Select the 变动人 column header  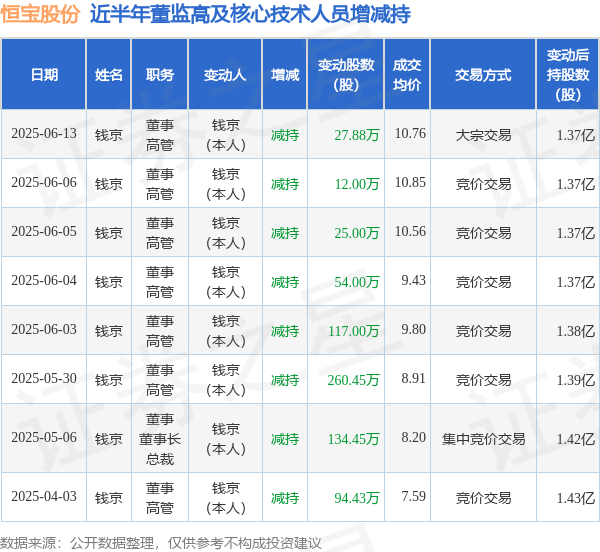click(x=225, y=75)
